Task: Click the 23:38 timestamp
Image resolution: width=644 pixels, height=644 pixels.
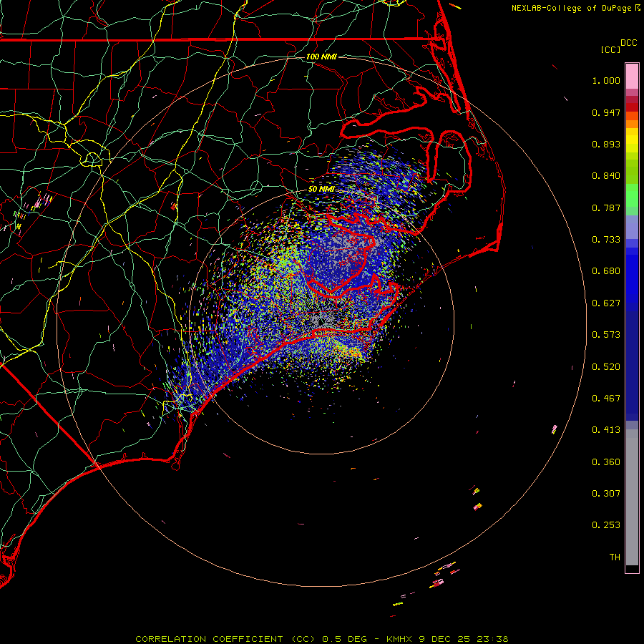Action: (492, 639)
